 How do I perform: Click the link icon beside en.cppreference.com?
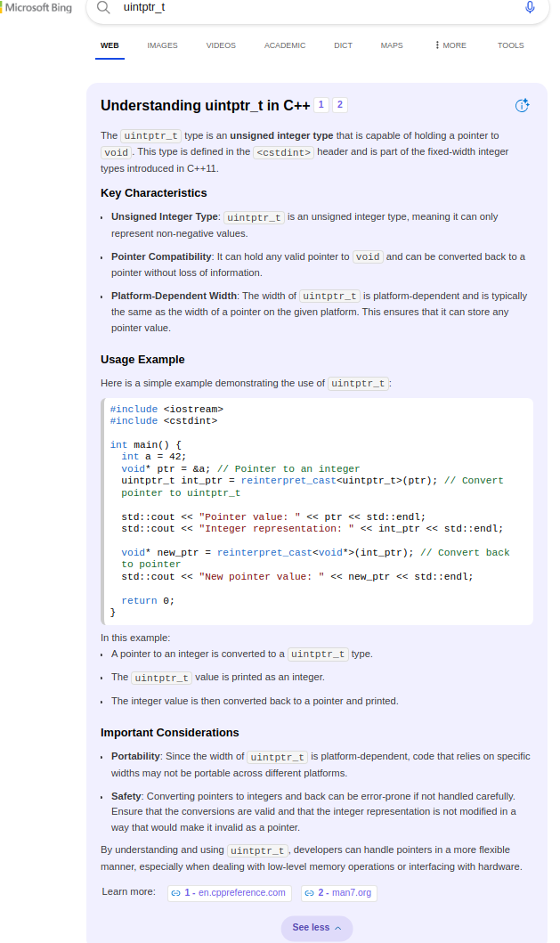(x=175, y=893)
